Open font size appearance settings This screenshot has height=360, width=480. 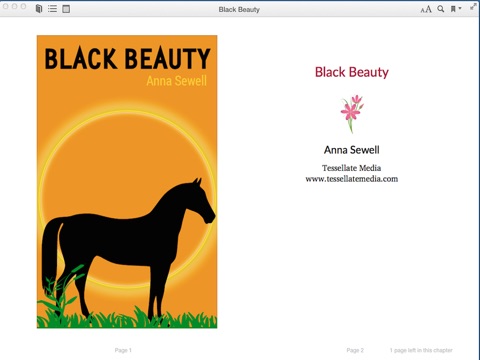pos(426,9)
